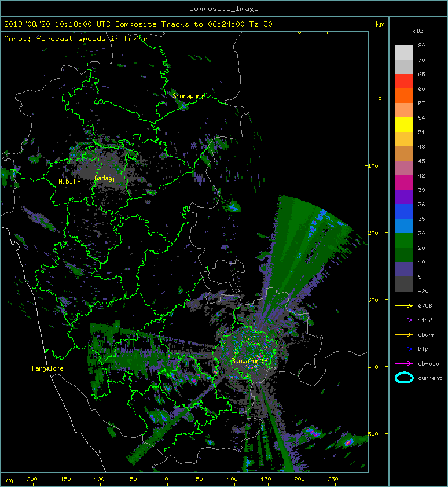Click the 0 km x-axis tick label
Viewport: 448px width, 487px height.
point(166,479)
